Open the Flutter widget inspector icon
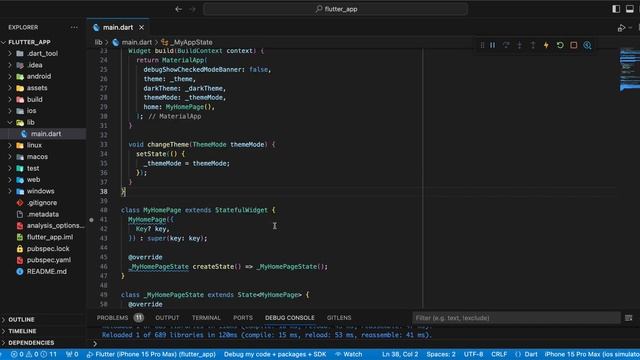 pos(587,45)
